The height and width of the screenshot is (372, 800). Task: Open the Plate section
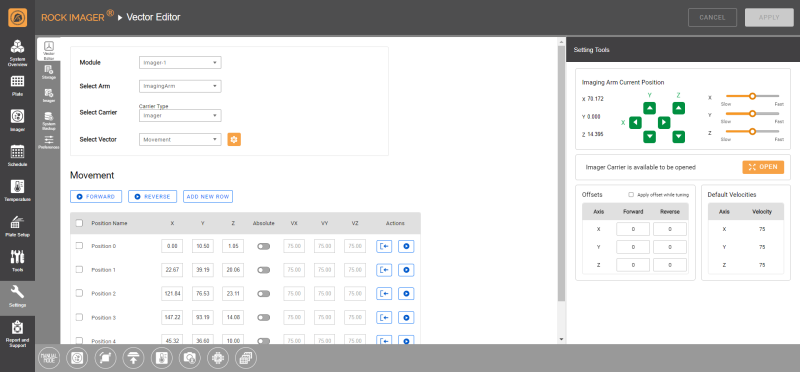[17, 85]
